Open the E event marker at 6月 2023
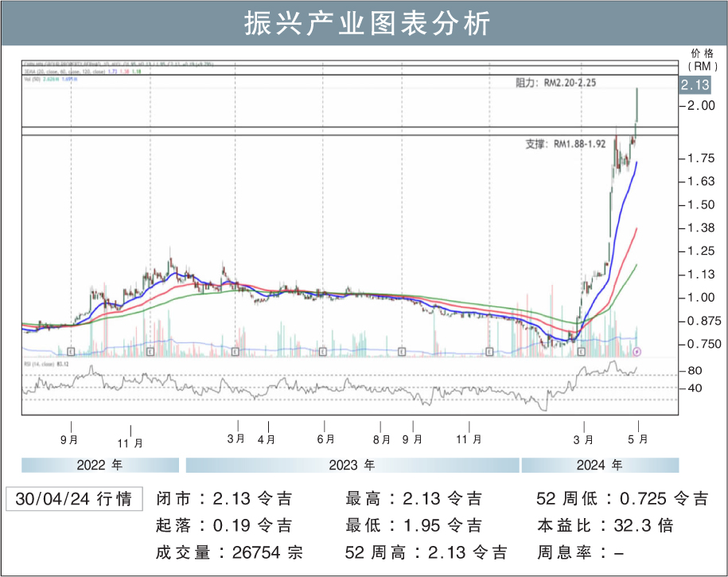This screenshot has height=577, width=728. 323,351
